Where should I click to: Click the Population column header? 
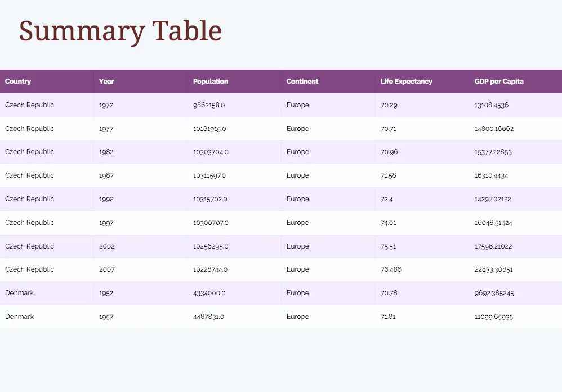(211, 82)
